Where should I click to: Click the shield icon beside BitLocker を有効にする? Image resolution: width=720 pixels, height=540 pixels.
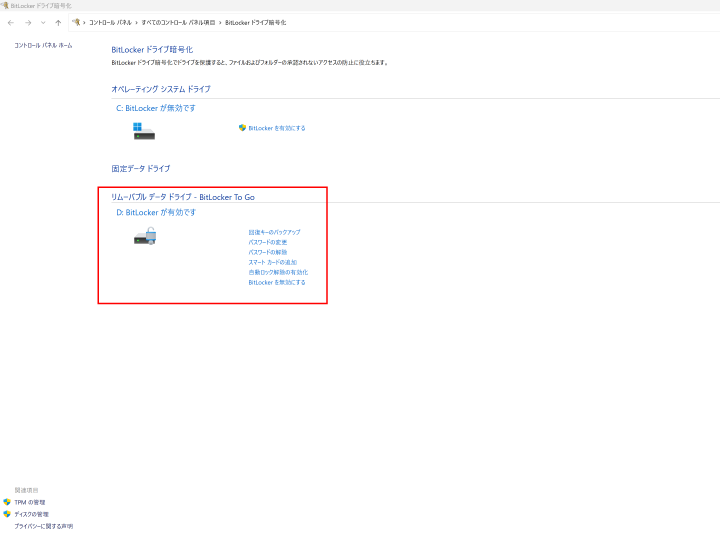coord(242,128)
